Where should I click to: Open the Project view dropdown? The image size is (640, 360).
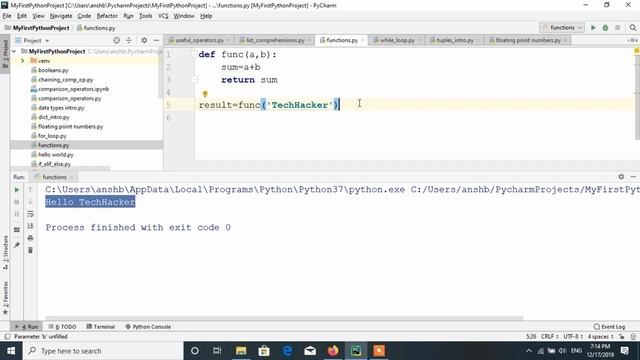click(x=32, y=40)
